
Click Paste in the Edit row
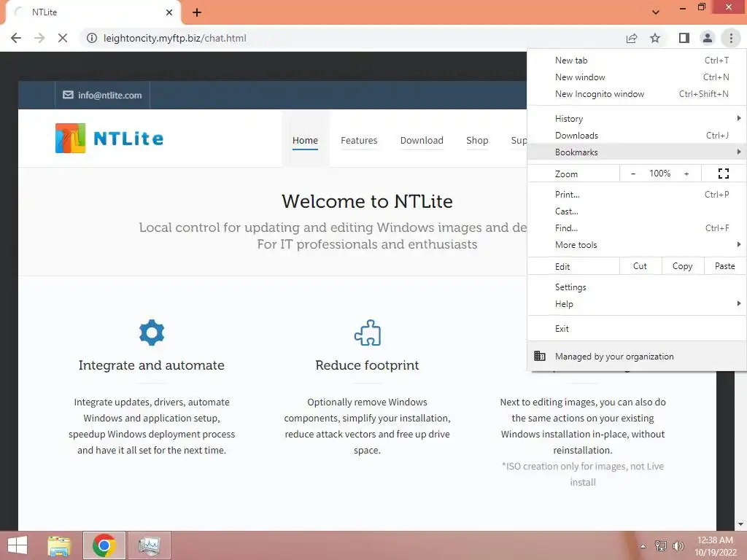click(x=724, y=266)
